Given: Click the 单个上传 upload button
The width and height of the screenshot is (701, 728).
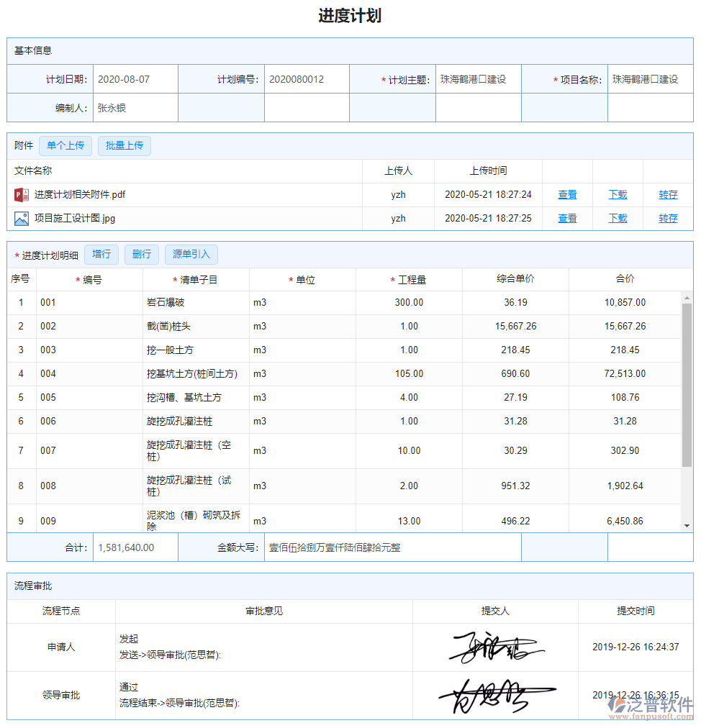Looking at the screenshot, I should coord(65,145).
